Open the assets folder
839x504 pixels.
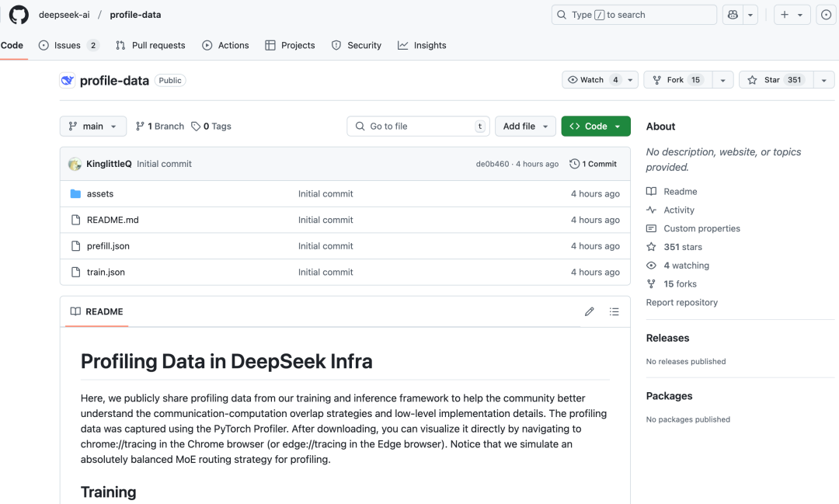pyautogui.click(x=100, y=193)
